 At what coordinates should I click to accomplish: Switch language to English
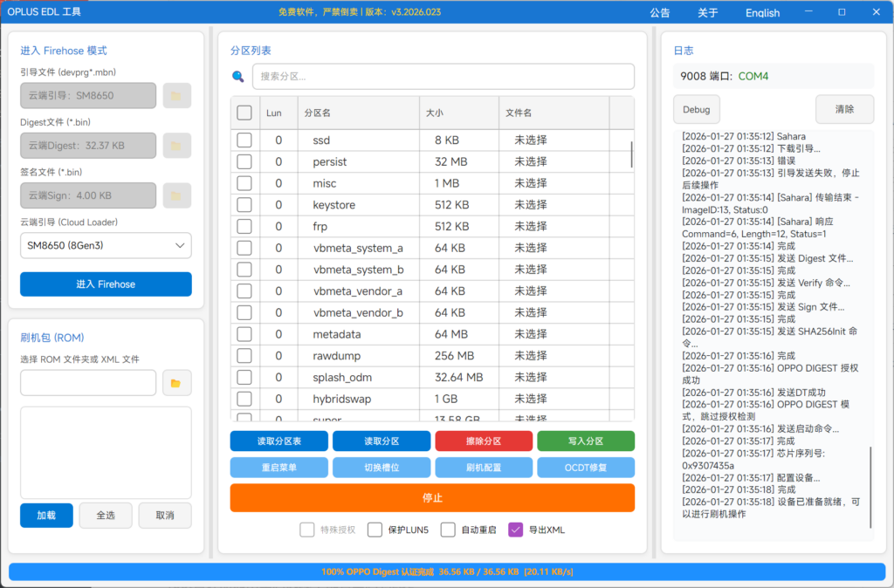[762, 13]
